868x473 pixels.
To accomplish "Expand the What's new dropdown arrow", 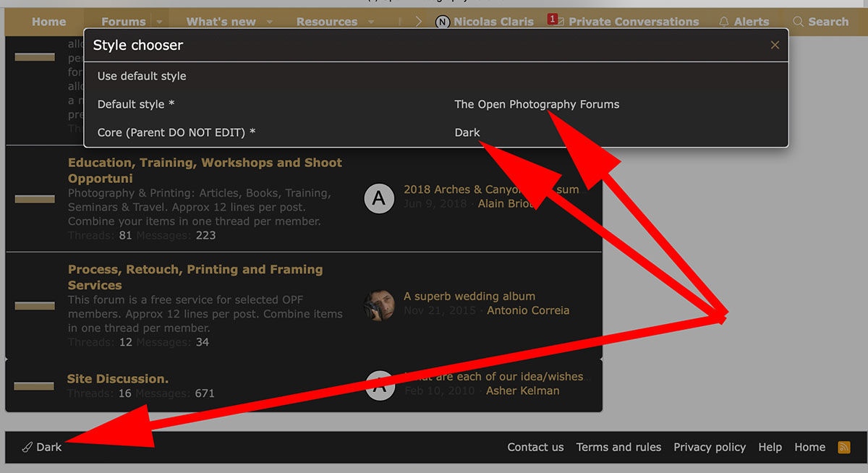I will pyautogui.click(x=270, y=22).
